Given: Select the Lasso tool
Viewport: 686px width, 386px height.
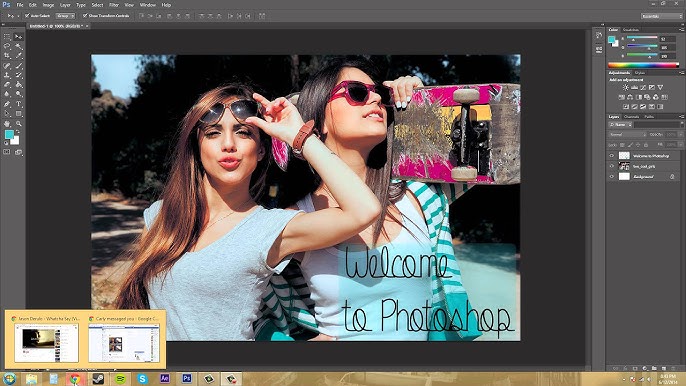Looking at the screenshot, I should [7, 46].
